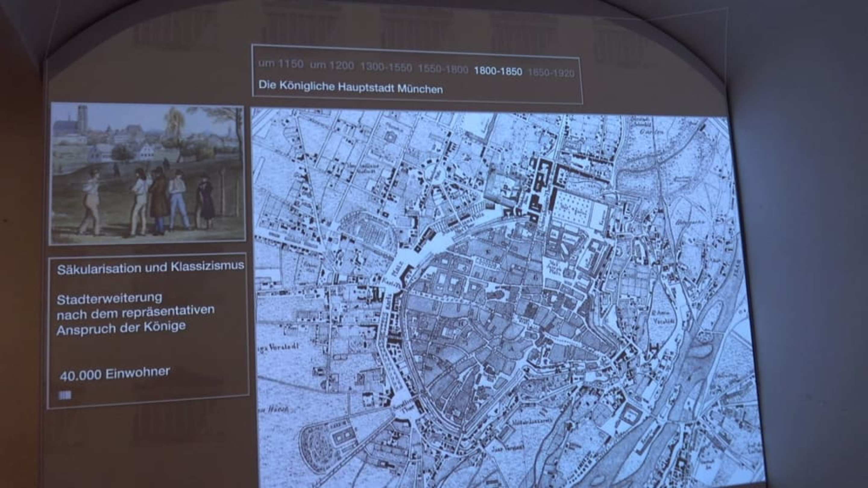Switch to the 1300-1550 period
The height and width of the screenshot is (488, 868).
pyautogui.click(x=386, y=67)
